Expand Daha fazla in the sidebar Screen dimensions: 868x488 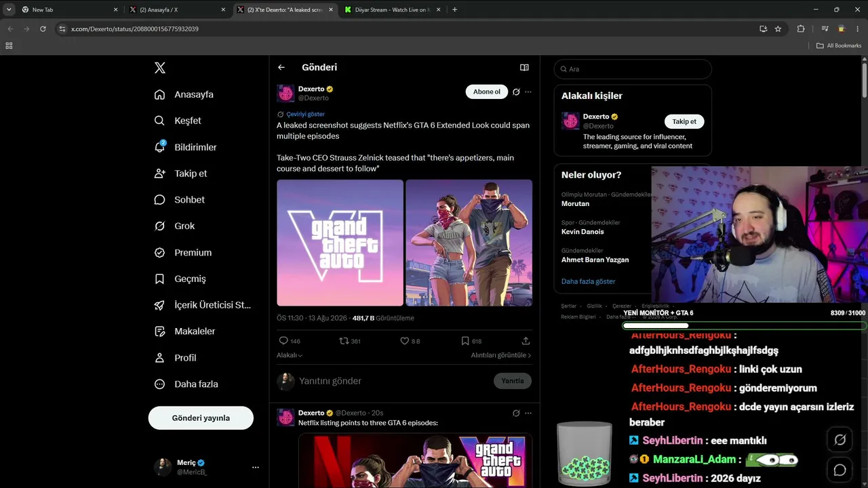[x=186, y=384]
